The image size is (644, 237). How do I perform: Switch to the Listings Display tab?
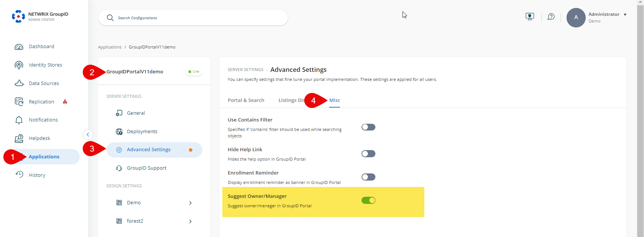click(292, 100)
